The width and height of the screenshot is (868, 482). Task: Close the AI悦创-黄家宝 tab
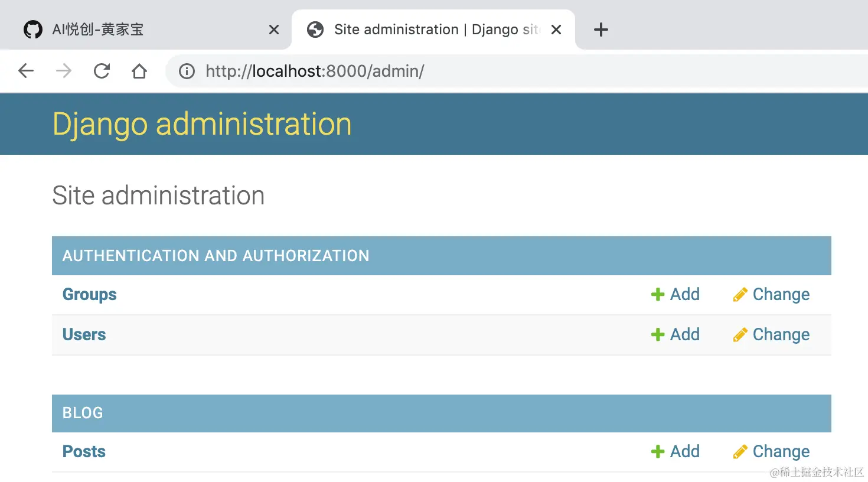(274, 30)
